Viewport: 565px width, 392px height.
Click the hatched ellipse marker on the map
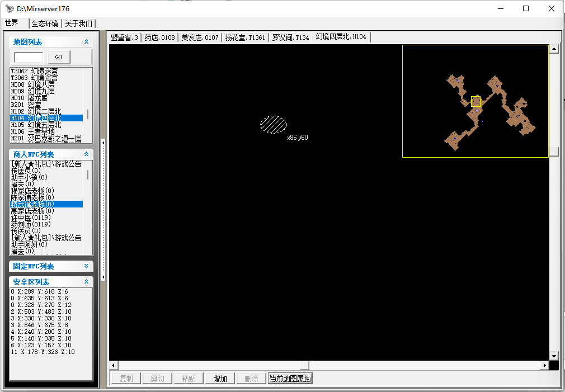coord(274,125)
